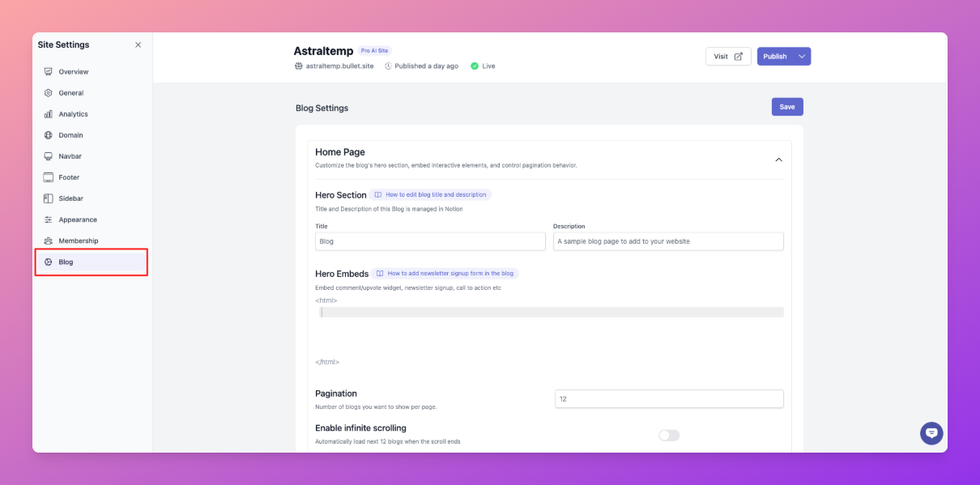This screenshot has width=980, height=485.
Task: Click the blog Description input field
Action: [x=668, y=241]
